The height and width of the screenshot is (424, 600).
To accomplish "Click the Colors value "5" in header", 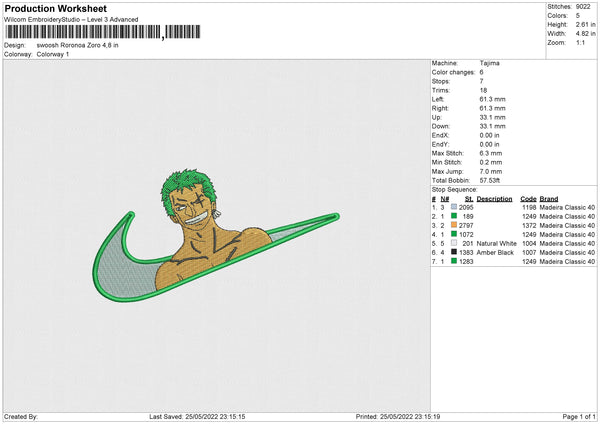I will pos(578,16).
